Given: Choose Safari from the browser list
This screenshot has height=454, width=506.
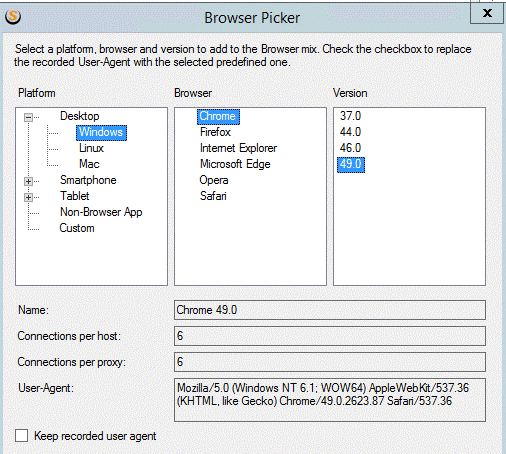Looking at the screenshot, I should coord(213,196).
